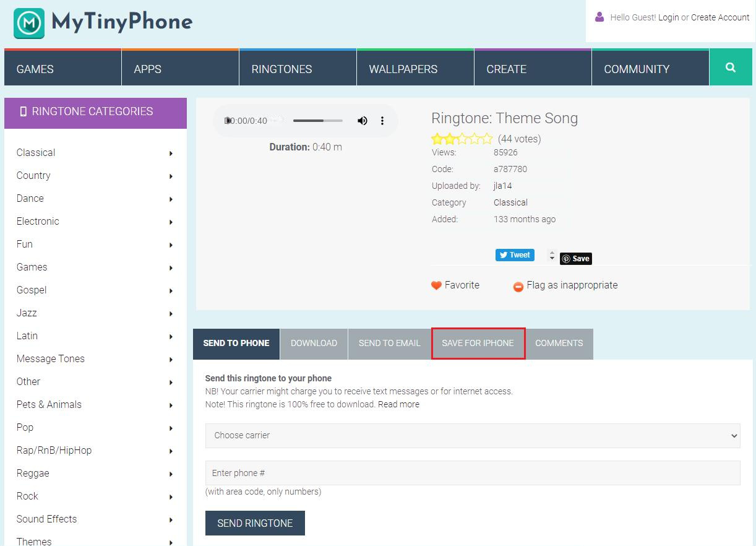
Task: Click the Login link
Action: pyautogui.click(x=669, y=17)
